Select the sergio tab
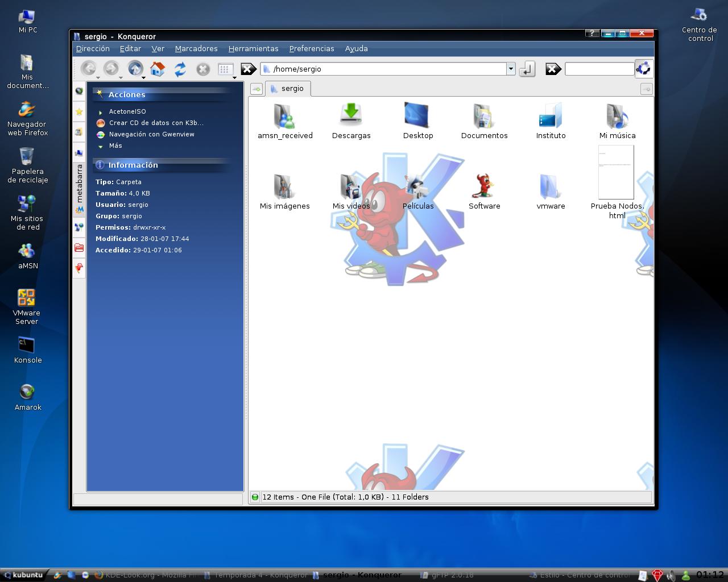The image size is (728, 582). tap(288, 89)
